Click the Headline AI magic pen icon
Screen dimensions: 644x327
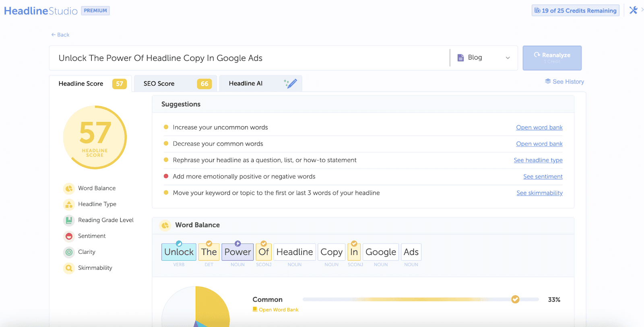tap(290, 84)
